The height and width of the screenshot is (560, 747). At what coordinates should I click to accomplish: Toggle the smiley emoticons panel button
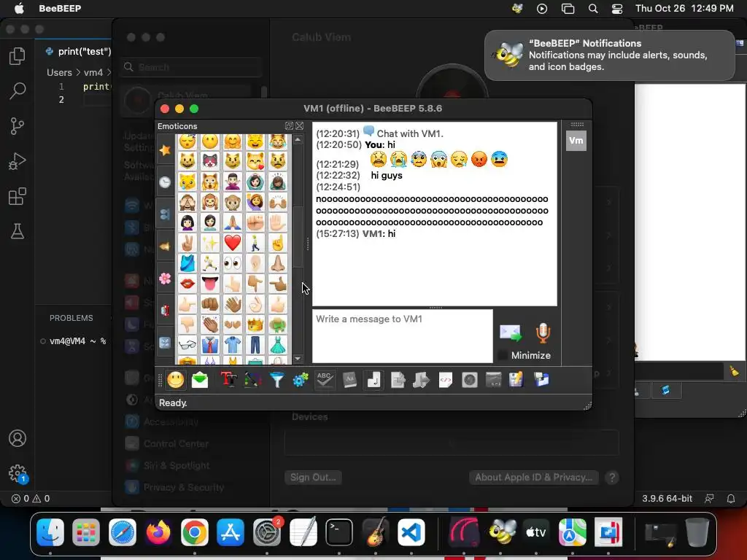pos(175,380)
